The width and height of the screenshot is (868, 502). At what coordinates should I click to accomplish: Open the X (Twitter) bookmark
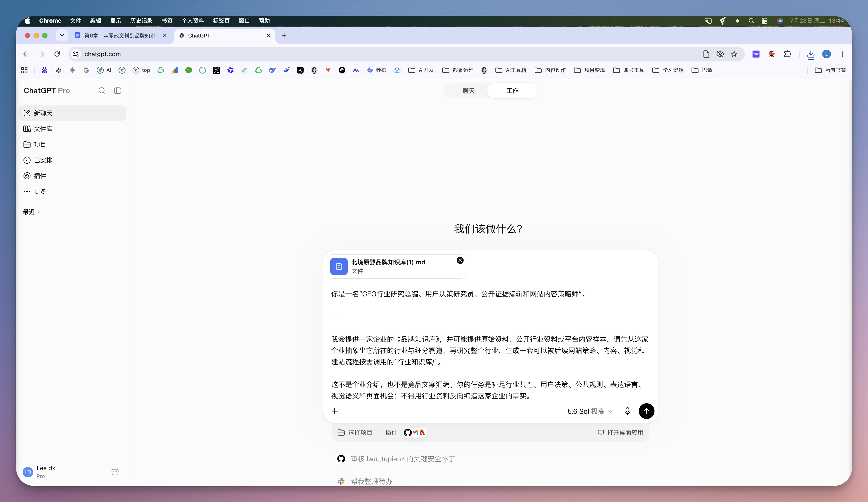(216, 70)
